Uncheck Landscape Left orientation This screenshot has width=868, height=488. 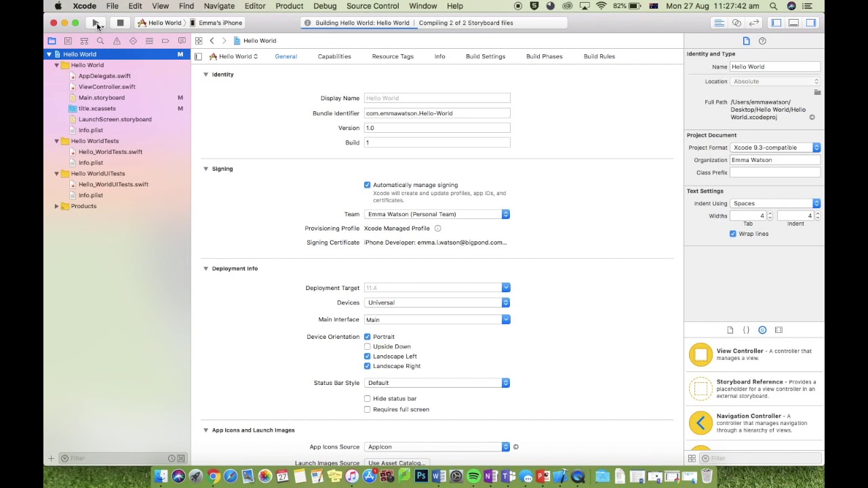368,357
